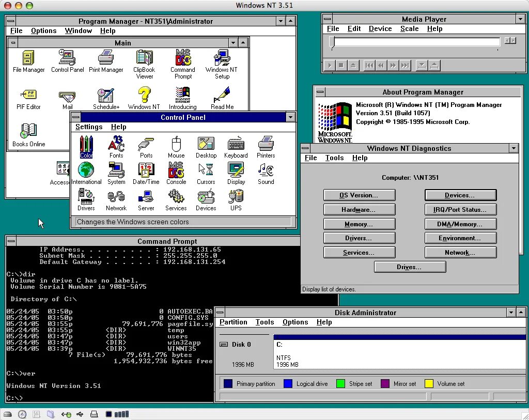Open the UPS configuration icon
The width and height of the screenshot is (529, 420).
pos(236,198)
